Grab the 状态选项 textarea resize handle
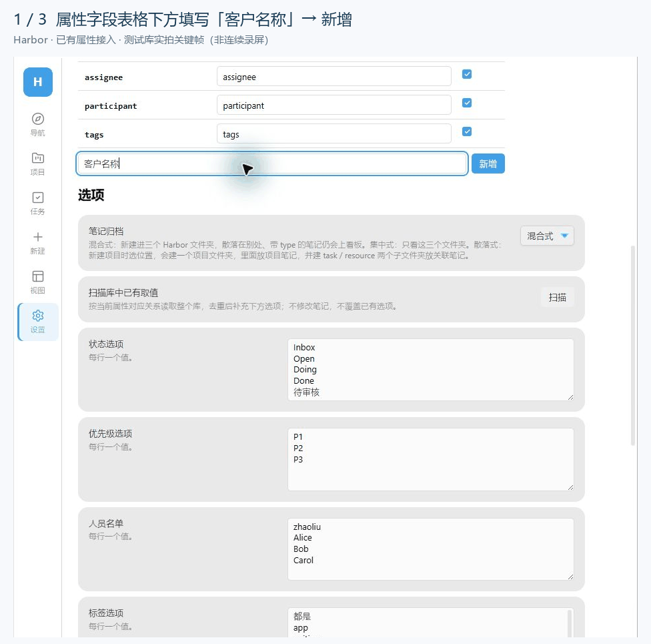 tap(570, 397)
